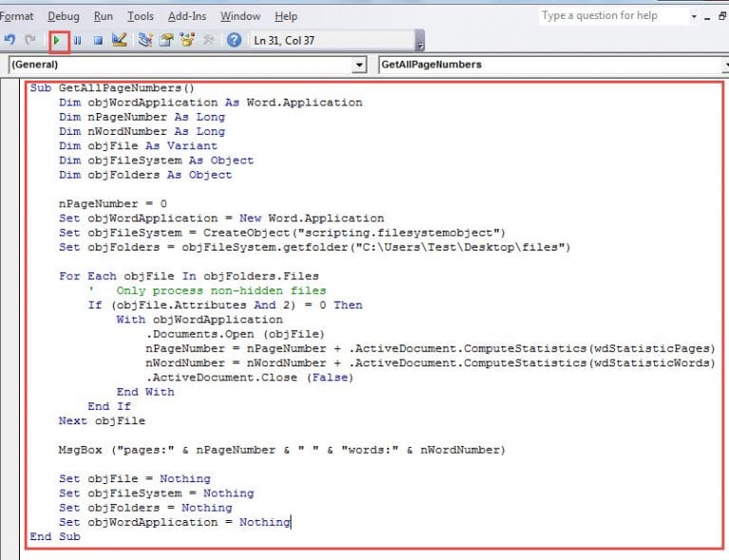Click the Break pause icon
729x560 pixels.
click(78, 41)
